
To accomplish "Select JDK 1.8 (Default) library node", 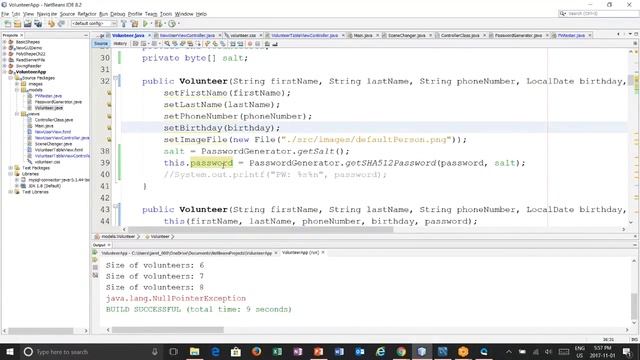I will tap(44, 186).
